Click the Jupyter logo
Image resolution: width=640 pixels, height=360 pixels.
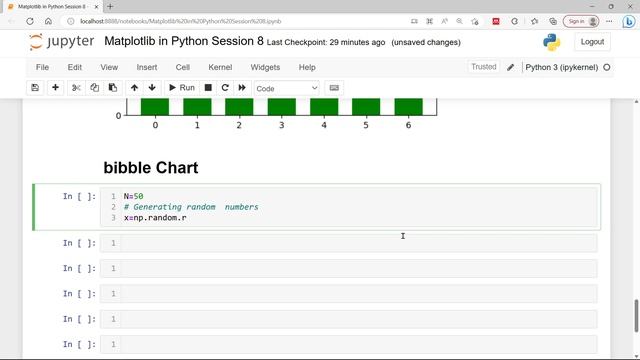62,42
